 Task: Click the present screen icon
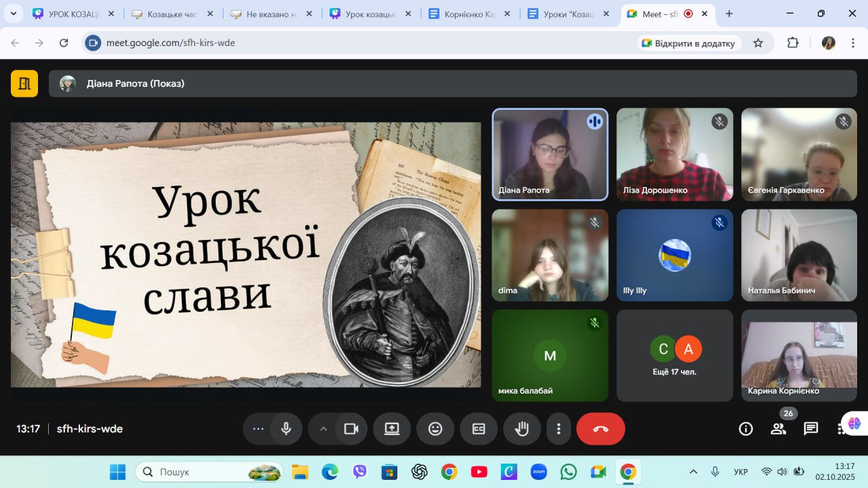pos(392,429)
